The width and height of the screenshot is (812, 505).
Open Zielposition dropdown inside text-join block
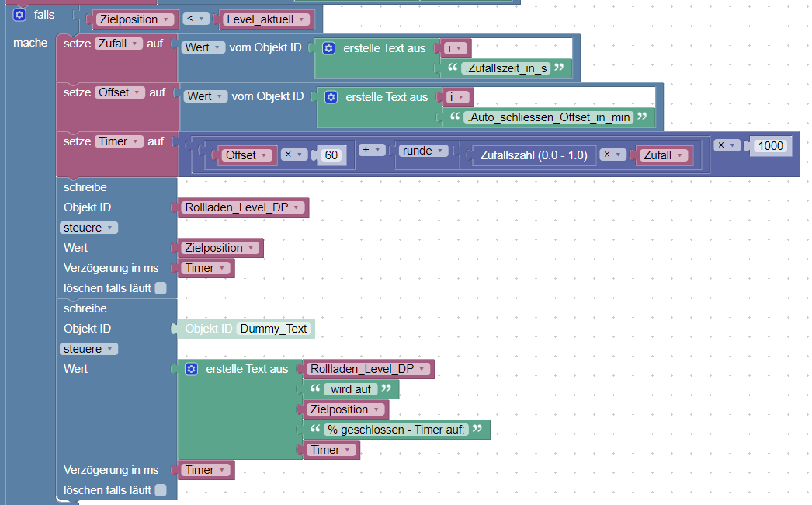click(x=345, y=409)
